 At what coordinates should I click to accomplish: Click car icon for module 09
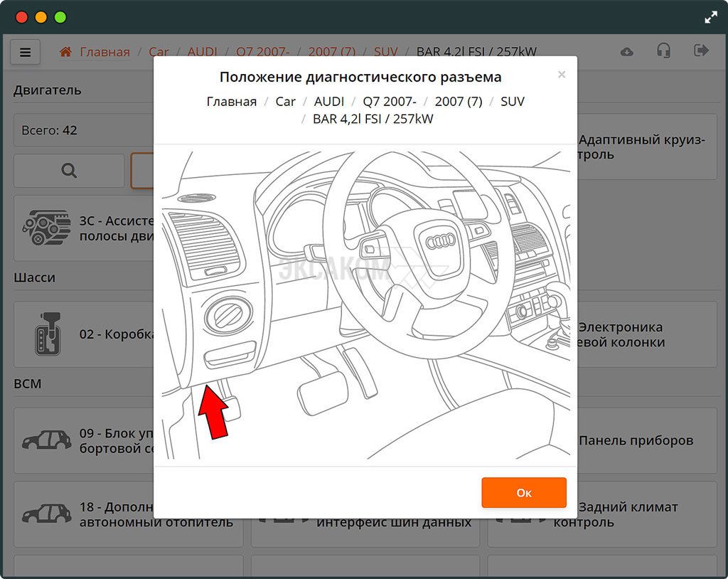tap(47, 440)
